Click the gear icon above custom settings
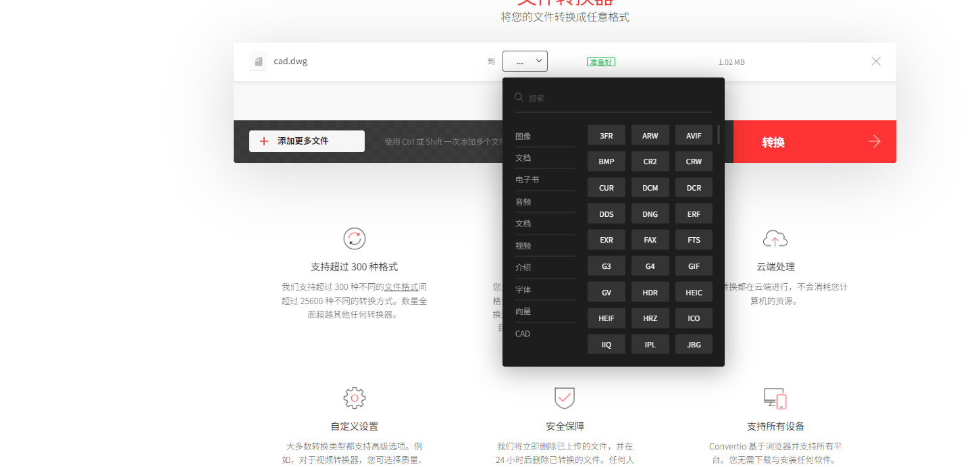Viewport: 980px width, 467px height. point(354,398)
